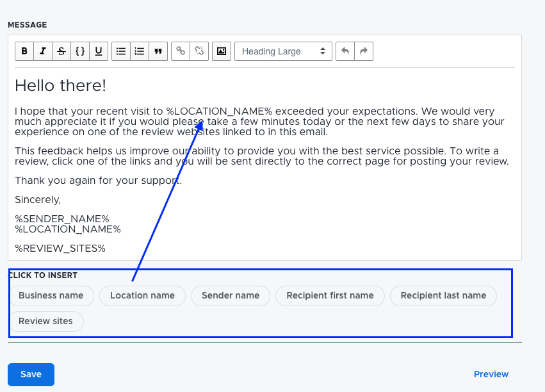Click the %REVIEW_SITES% line in message
Image resolution: width=545 pixels, height=392 pixels.
pyautogui.click(x=60, y=249)
